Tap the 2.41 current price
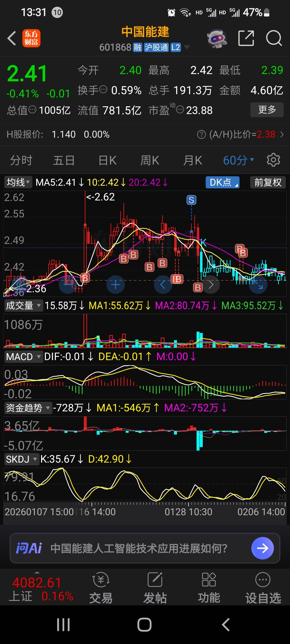Image resolution: width=290 pixels, height=644 pixels. click(x=27, y=74)
